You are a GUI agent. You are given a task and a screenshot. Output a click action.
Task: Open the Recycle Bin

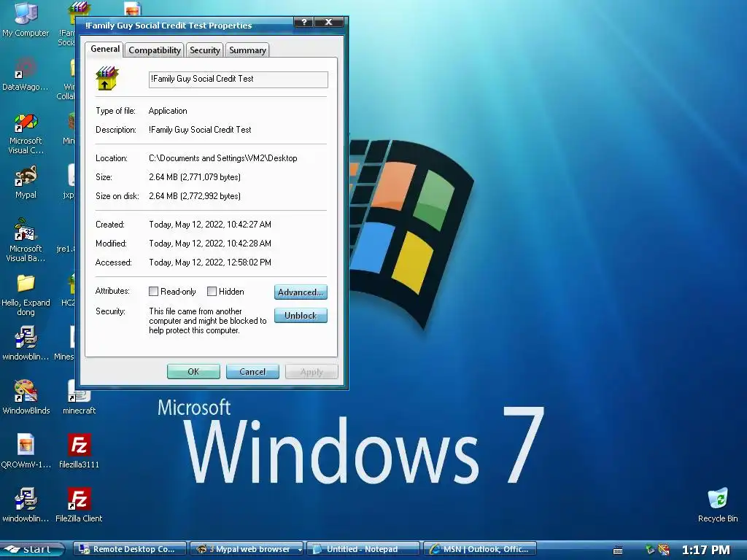tap(718, 505)
